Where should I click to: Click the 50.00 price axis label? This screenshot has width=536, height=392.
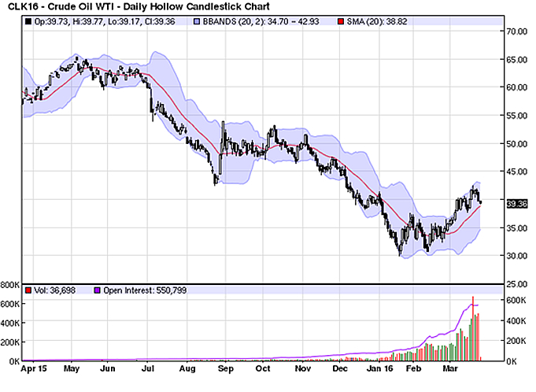click(x=516, y=143)
